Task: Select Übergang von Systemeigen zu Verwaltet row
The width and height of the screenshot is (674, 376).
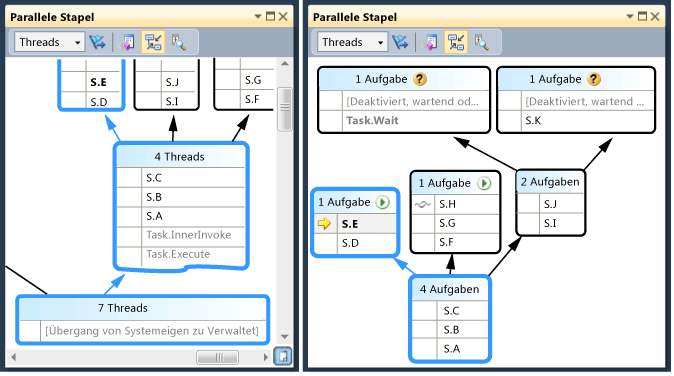Action: tap(142, 331)
